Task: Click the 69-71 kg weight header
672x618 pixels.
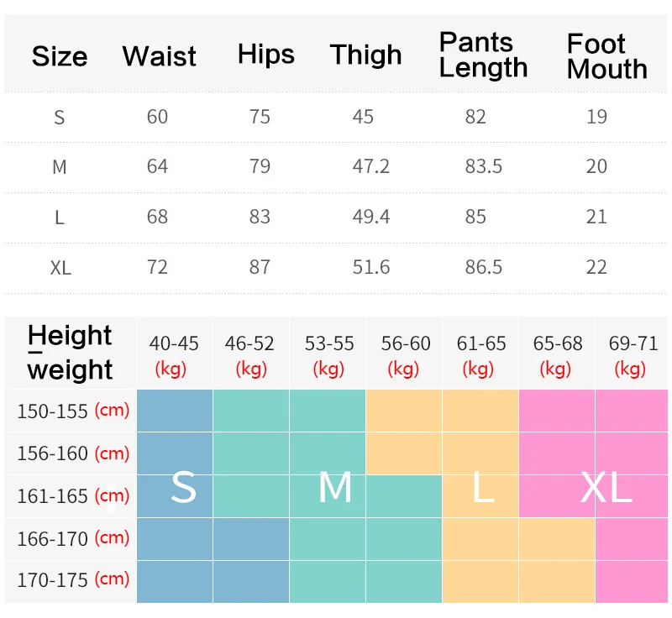Action: click(x=633, y=354)
